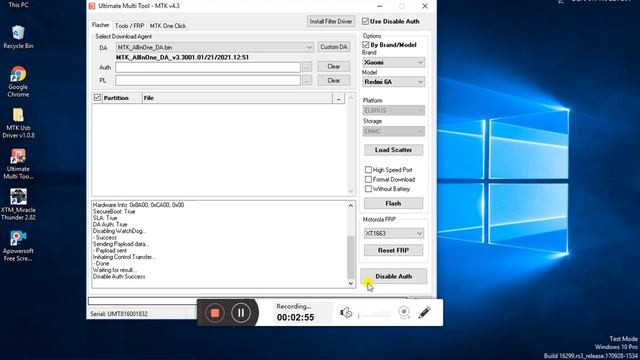This screenshot has height=360, width=640.
Task: Click the Partition column header
Action: tap(121, 98)
